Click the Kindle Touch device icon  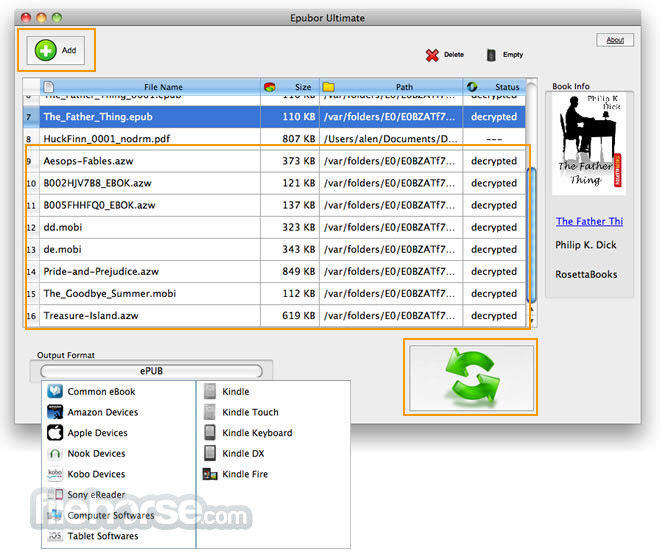[210, 412]
